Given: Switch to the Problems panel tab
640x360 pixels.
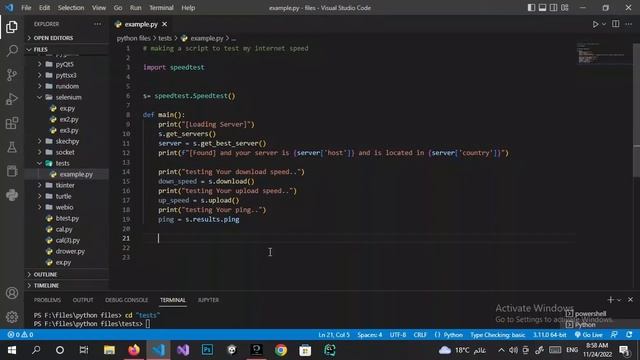Looking at the screenshot, I should coord(47,300).
